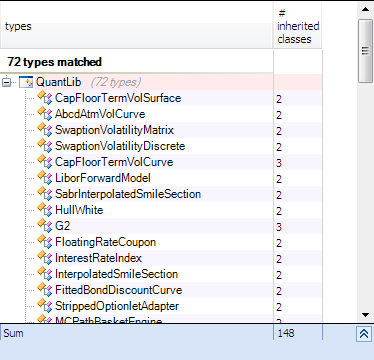The image size is (374, 360).
Task: Click the Sum label in footer
Action: click(x=13, y=333)
